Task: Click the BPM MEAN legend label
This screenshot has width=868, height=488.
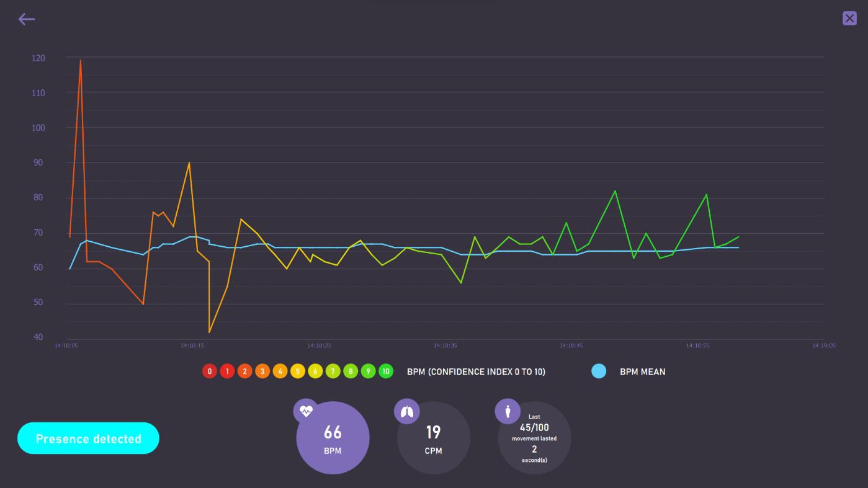Action: pos(643,372)
